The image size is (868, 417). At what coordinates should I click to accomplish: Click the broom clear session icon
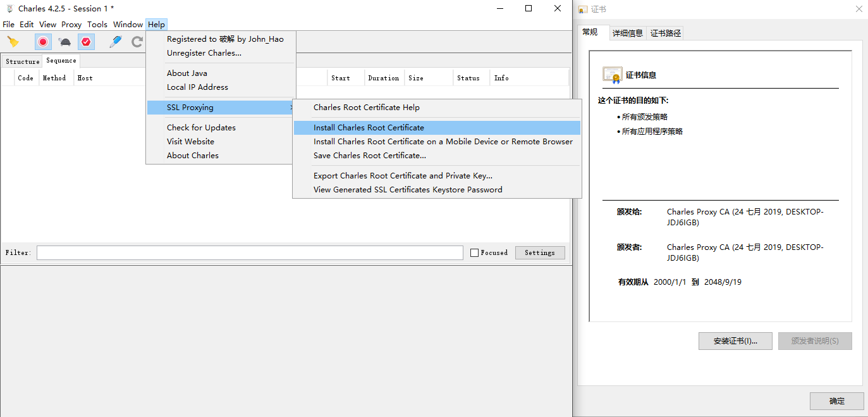[13, 42]
